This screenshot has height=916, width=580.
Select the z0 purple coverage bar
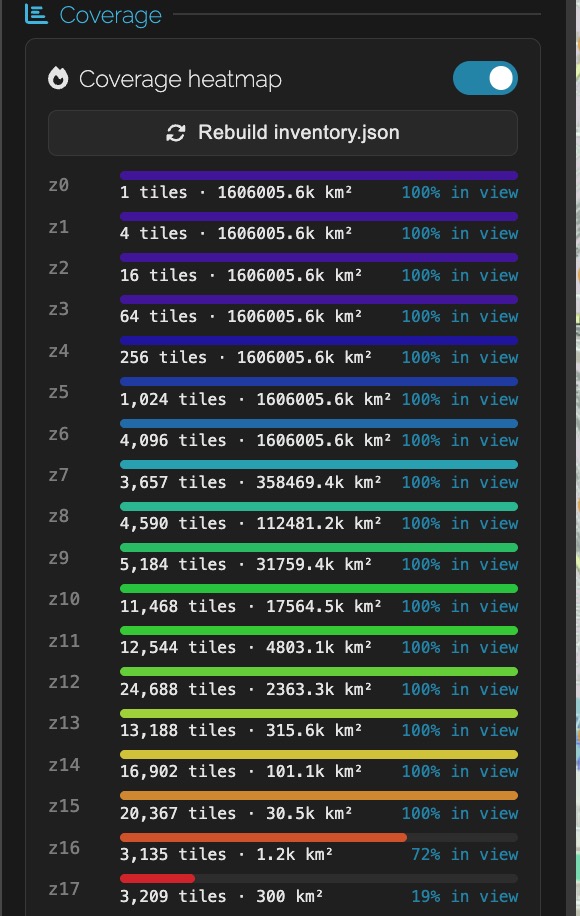319,175
